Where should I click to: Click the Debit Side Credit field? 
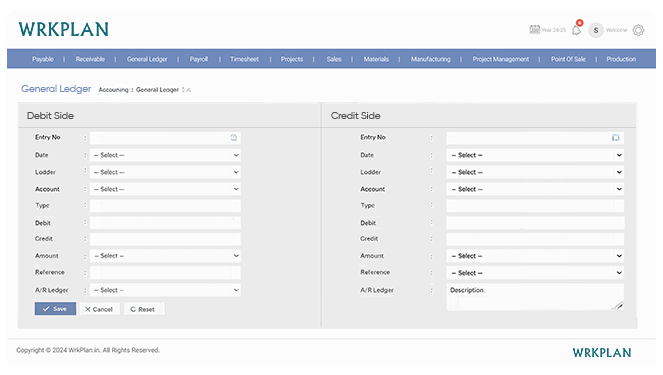click(x=165, y=239)
